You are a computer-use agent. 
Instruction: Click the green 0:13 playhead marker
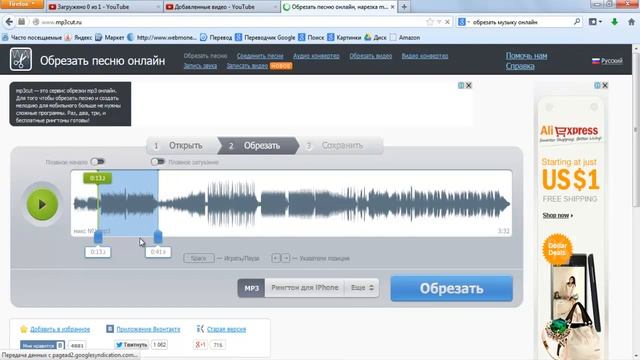(x=98, y=178)
